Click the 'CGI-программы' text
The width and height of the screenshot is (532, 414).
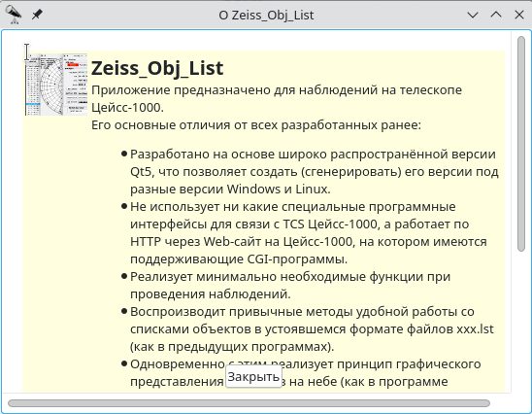297,259
